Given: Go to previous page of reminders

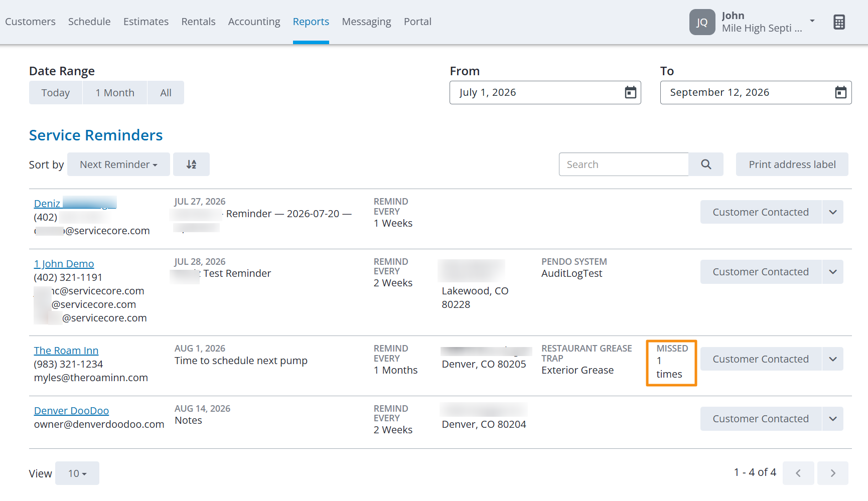Looking at the screenshot, I should [x=798, y=473].
